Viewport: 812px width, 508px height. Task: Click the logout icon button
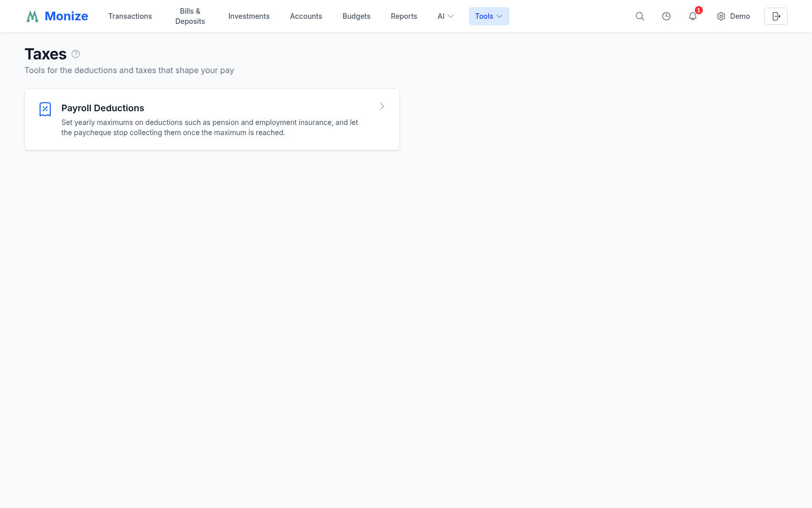click(776, 16)
